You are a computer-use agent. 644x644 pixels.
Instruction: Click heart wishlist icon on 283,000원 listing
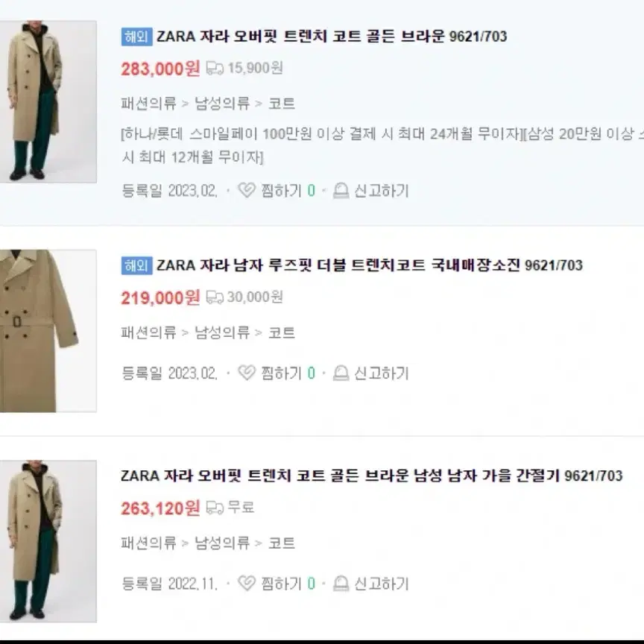click(x=247, y=190)
